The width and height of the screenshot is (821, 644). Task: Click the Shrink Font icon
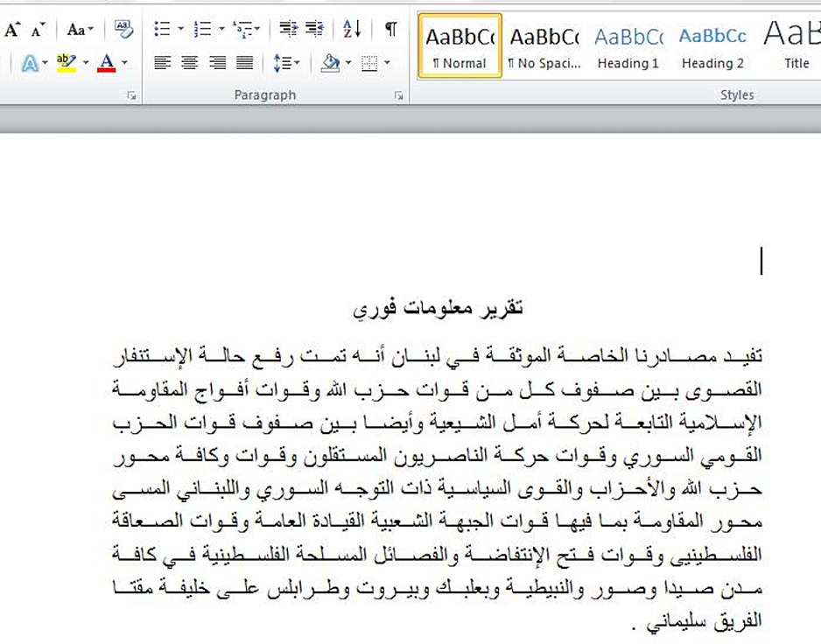coord(38,30)
